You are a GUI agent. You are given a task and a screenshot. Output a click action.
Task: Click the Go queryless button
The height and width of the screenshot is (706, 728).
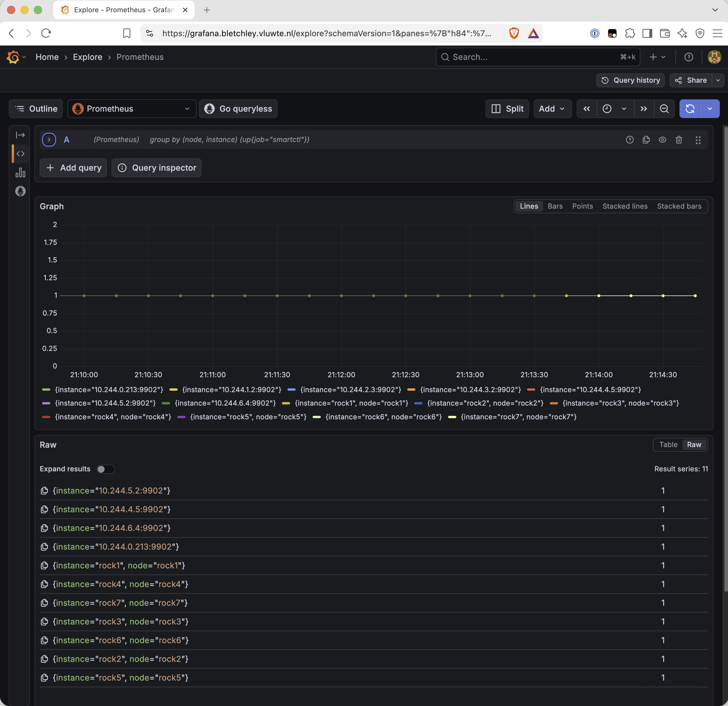click(x=238, y=108)
